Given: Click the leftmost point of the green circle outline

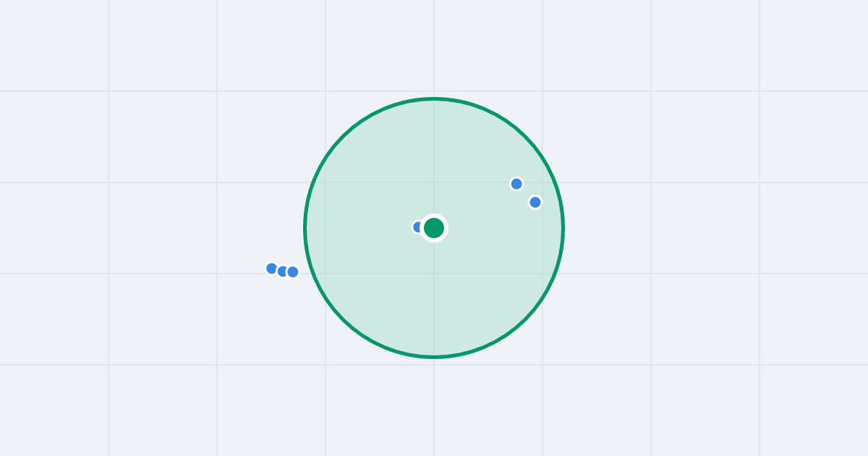Looking at the screenshot, I should point(305,228).
